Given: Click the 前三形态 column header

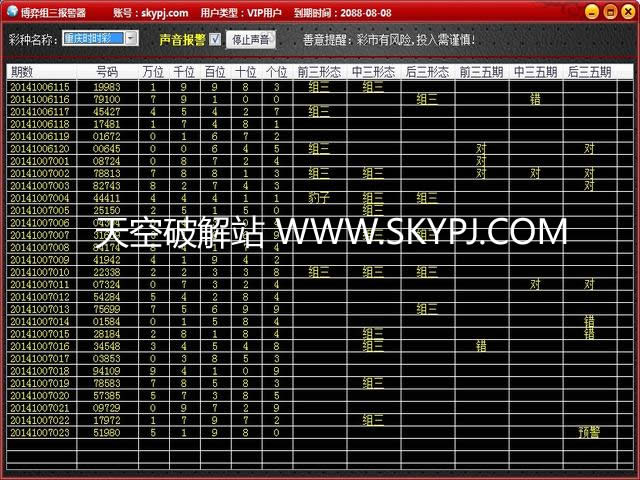Looking at the screenshot, I should (318, 72).
